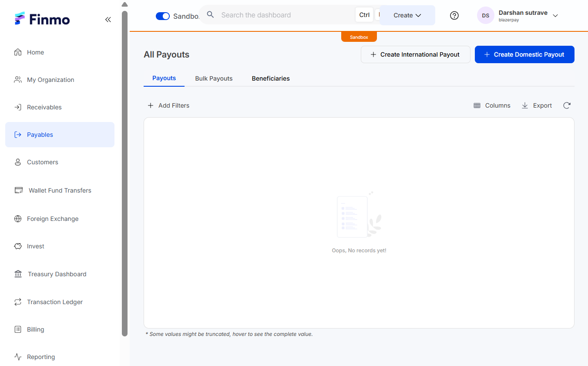
Task: Click the sidebar vertical scrollbar
Action: [x=124, y=173]
